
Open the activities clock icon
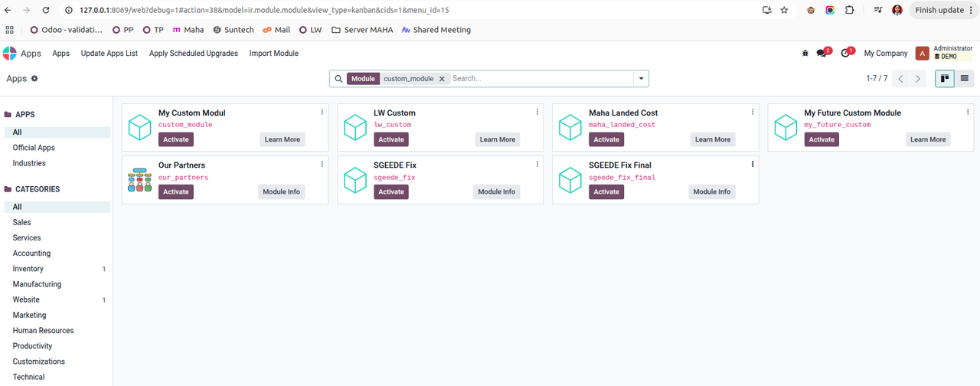845,54
